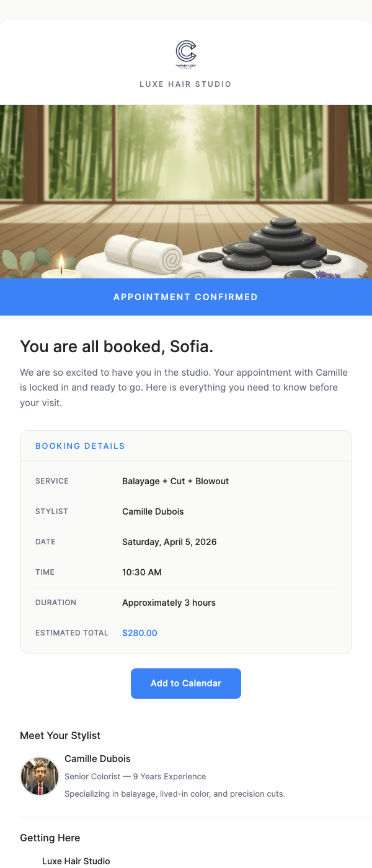The width and height of the screenshot is (372, 868).
Task: Open the $280.00 estimated total link
Action: 139,633
